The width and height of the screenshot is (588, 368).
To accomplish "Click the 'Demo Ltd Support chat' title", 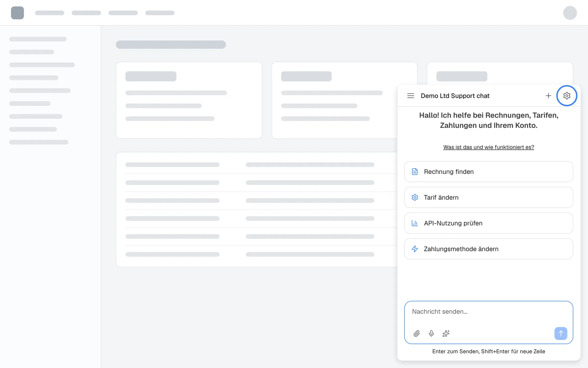I will (455, 96).
